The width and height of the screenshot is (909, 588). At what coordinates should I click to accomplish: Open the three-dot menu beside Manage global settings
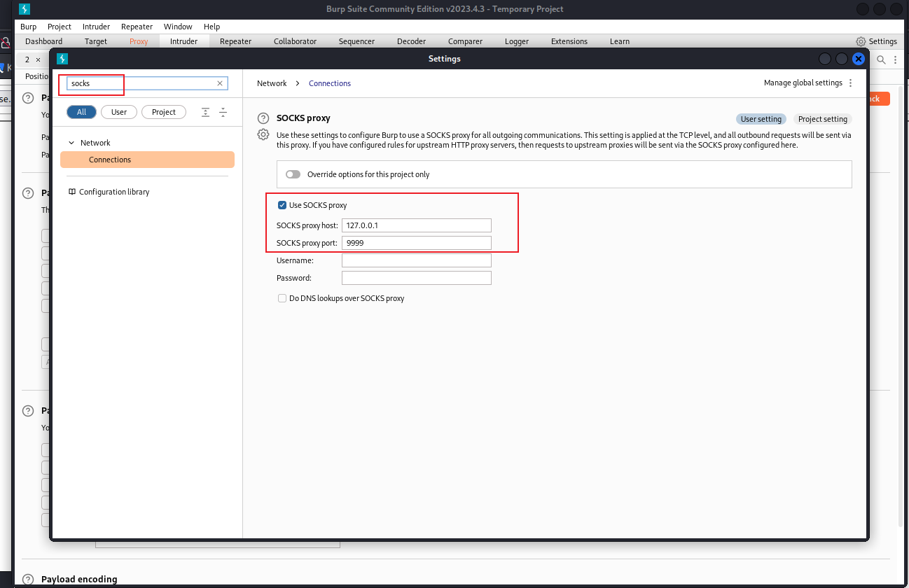click(851, 83)
